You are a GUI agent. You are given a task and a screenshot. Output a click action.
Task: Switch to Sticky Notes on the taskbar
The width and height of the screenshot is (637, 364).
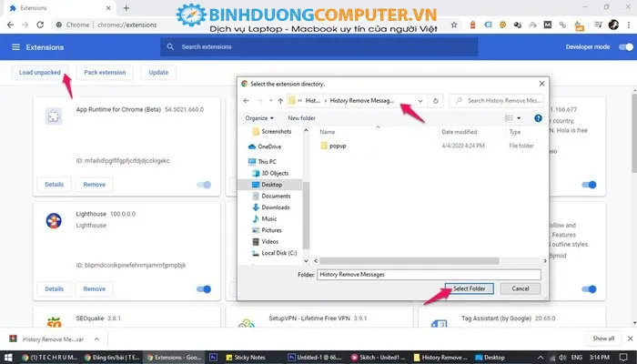(245, 358)
